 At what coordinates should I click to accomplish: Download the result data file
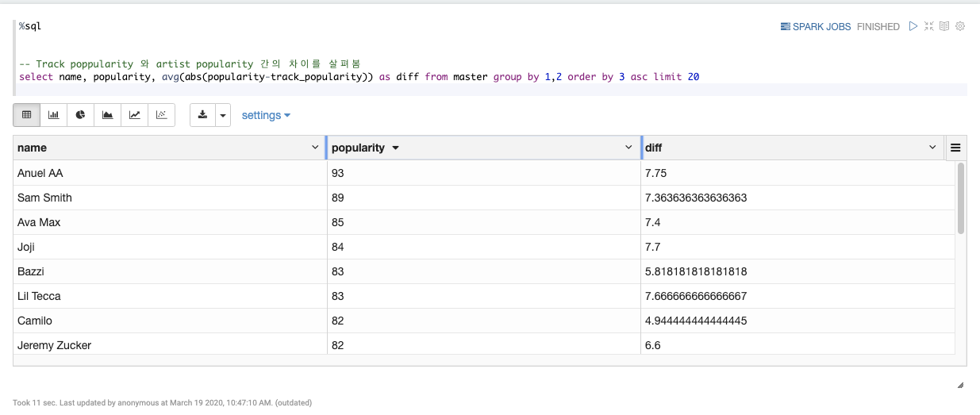coord(203,115)
